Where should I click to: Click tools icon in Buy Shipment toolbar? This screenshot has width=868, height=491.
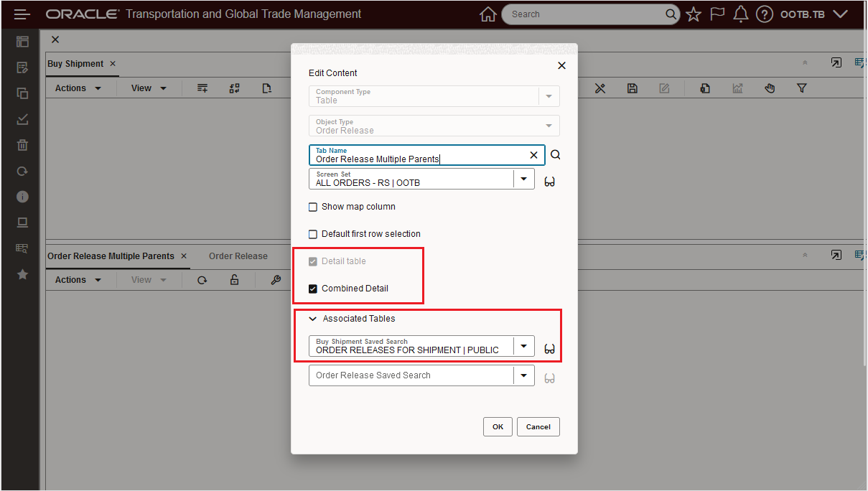coord(600,88)
